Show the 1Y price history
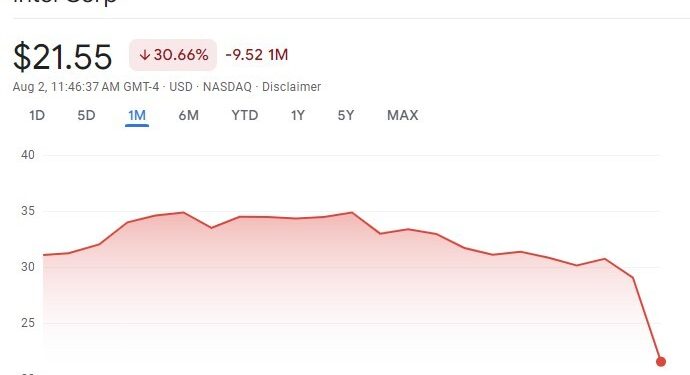Image resolution: width=690 pixels, height=375 pixels. click(298, 115)
